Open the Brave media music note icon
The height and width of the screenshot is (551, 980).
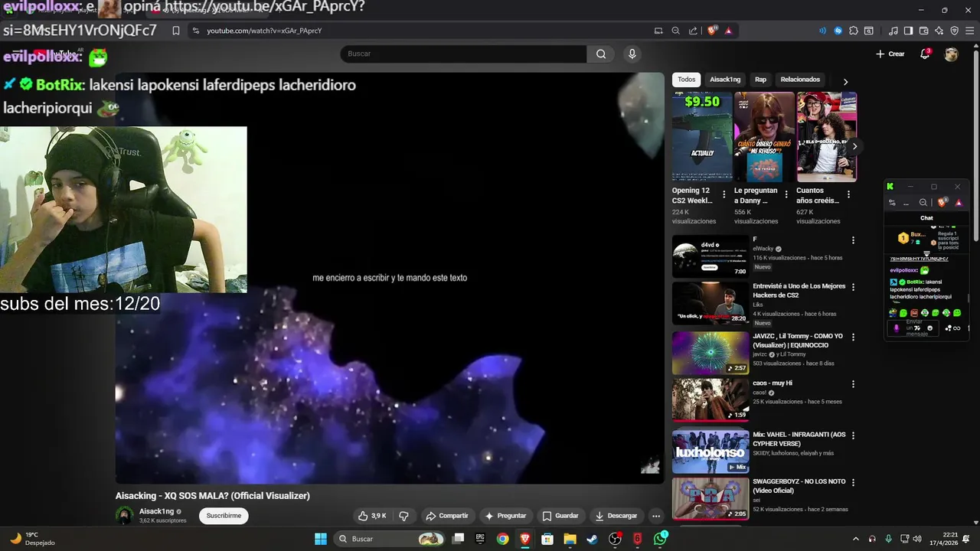893,31
